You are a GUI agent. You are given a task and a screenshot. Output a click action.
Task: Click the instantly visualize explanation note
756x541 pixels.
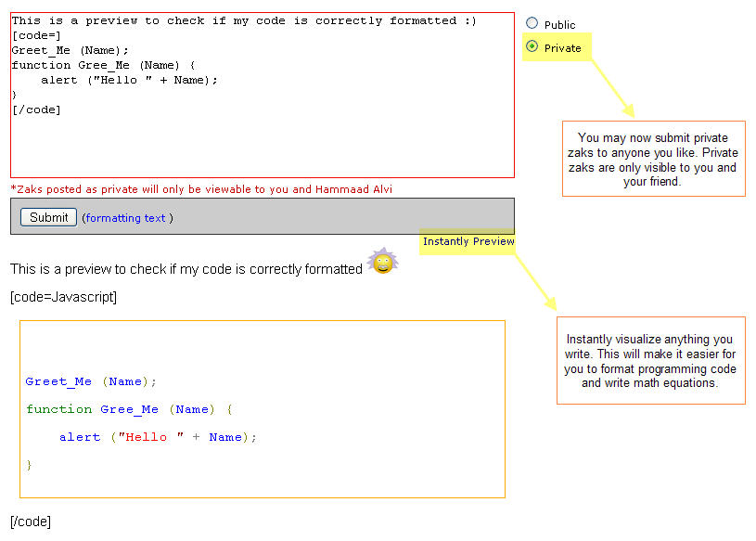[x=650, y=361]
